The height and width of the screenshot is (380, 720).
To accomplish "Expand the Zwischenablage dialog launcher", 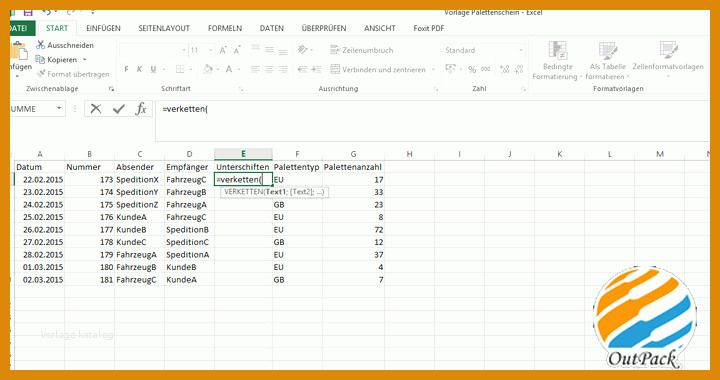I will click(111, 89).
